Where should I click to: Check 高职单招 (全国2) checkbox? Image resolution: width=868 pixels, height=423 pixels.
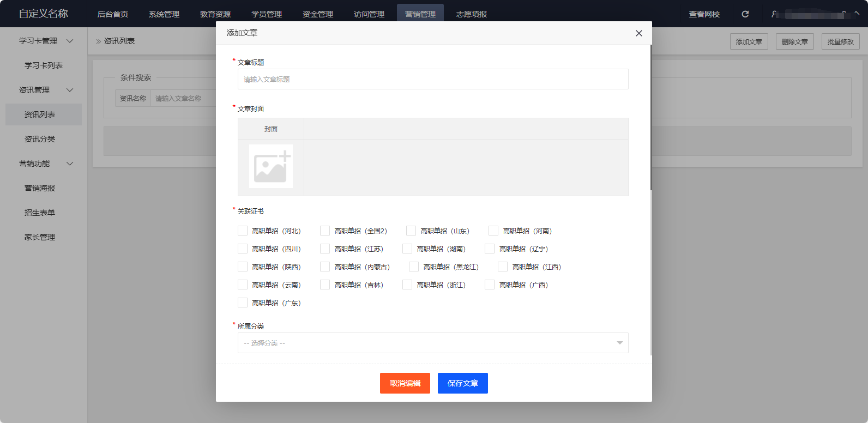coord(325,231)
